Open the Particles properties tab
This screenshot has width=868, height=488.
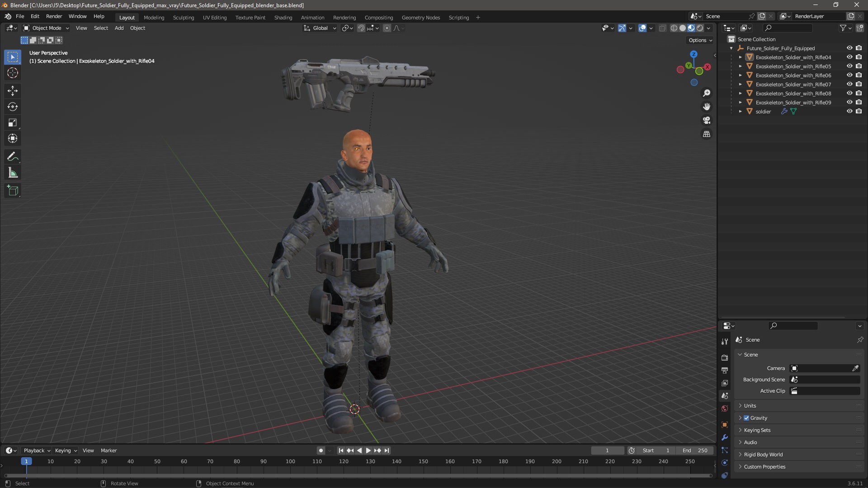(x=725, y=450)
